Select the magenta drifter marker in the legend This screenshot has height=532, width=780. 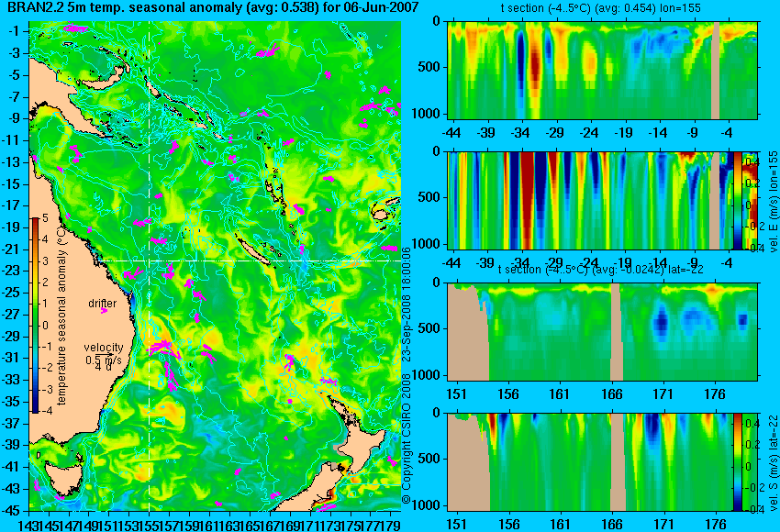(x=104, y=311)
